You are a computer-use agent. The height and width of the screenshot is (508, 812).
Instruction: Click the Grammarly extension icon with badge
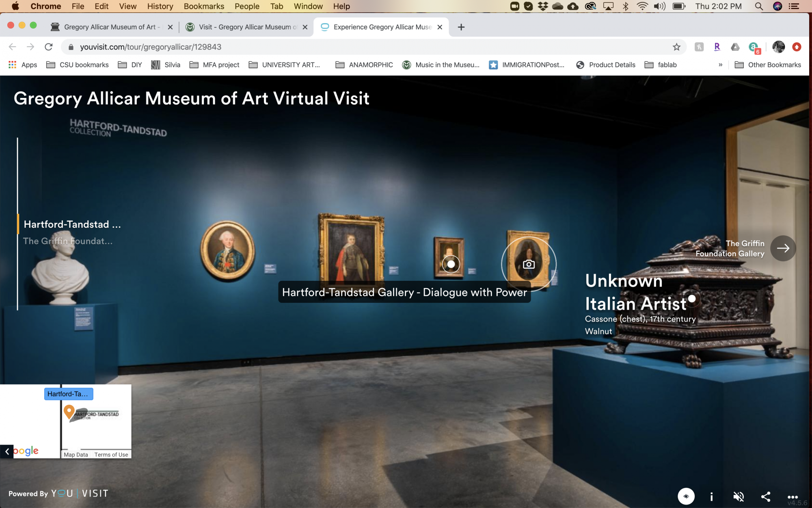pyautogui.click(x=754, y=47)
